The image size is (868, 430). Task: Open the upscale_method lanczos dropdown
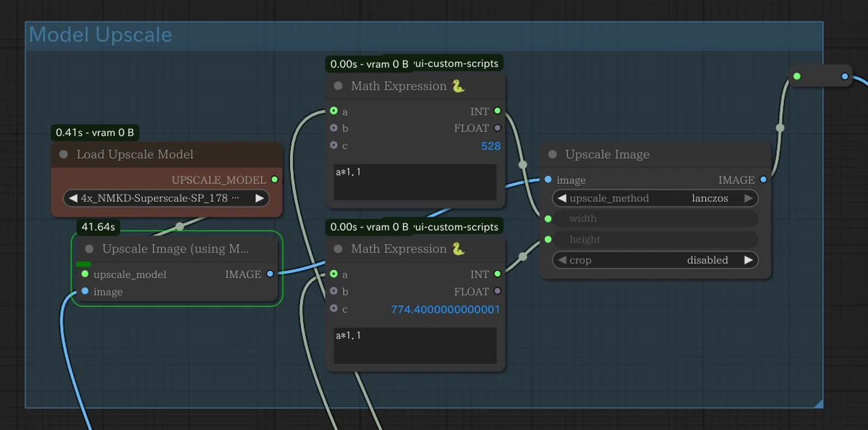[655, 198]
